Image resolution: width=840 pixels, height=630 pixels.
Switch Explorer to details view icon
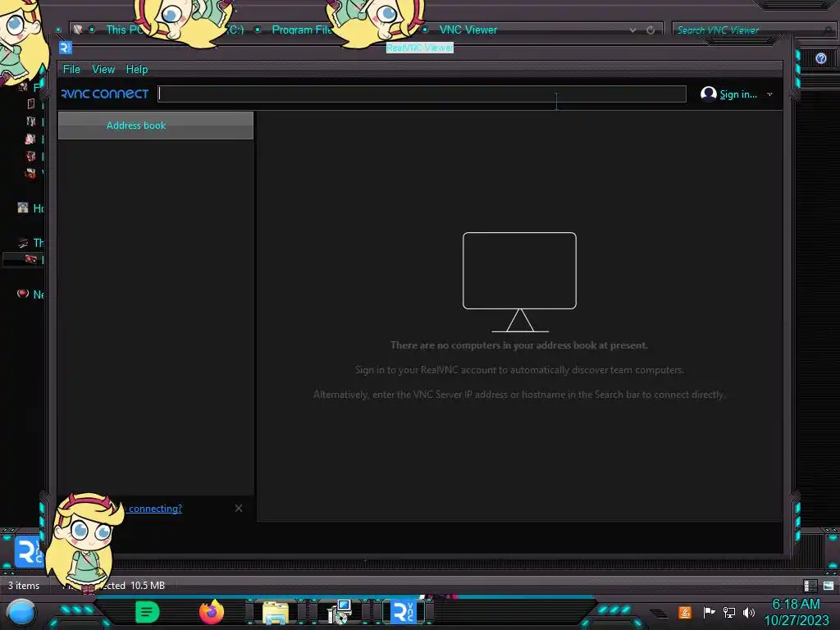(x=810, y=586)
